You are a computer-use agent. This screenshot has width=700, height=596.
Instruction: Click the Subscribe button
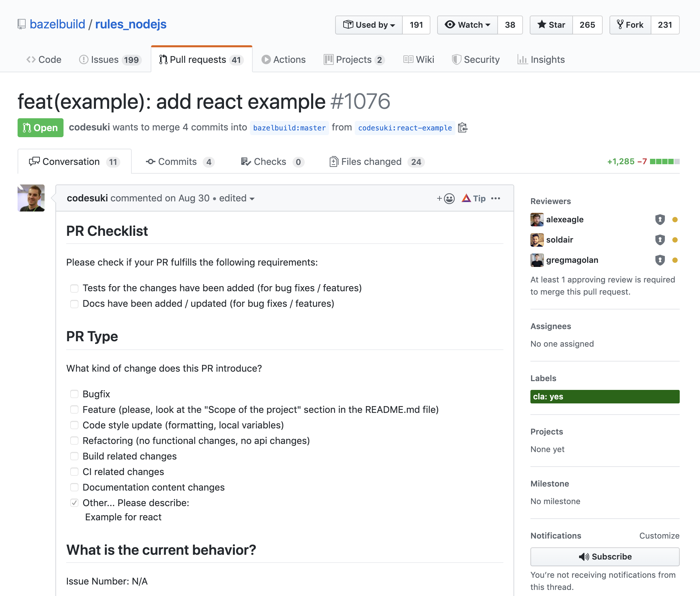(x=605, y=557)
